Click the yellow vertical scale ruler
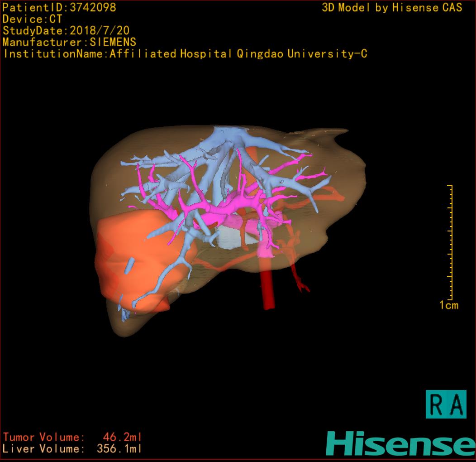The width and height of the screenshot is (476, 462). click(450, 242)
